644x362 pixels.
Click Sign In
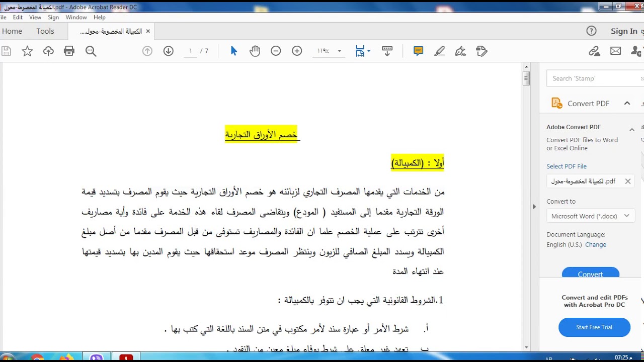(624, 31)
